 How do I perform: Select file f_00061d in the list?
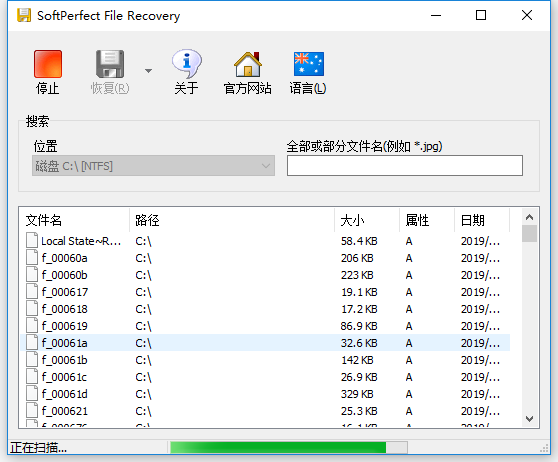tap(265, 394)
